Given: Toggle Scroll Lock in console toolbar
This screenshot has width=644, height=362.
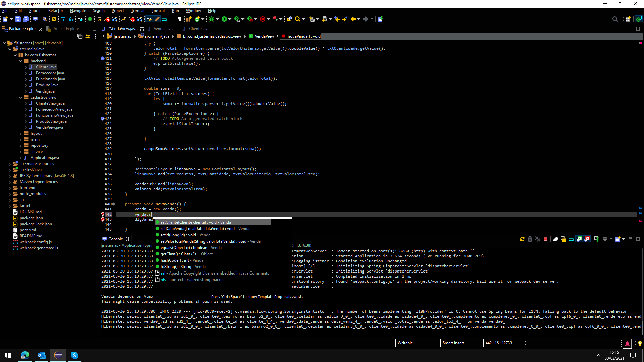Looking at the screenshot, I should point(563,239).
